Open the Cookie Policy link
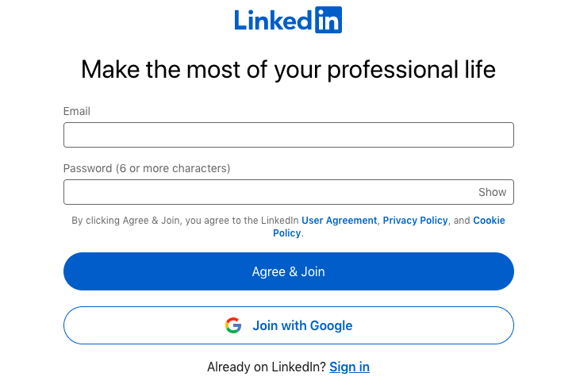 tap(489, 221)
